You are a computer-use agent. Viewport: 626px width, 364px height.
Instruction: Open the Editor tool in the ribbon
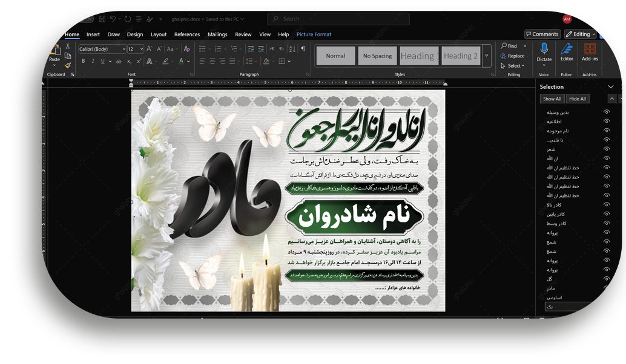567,52
